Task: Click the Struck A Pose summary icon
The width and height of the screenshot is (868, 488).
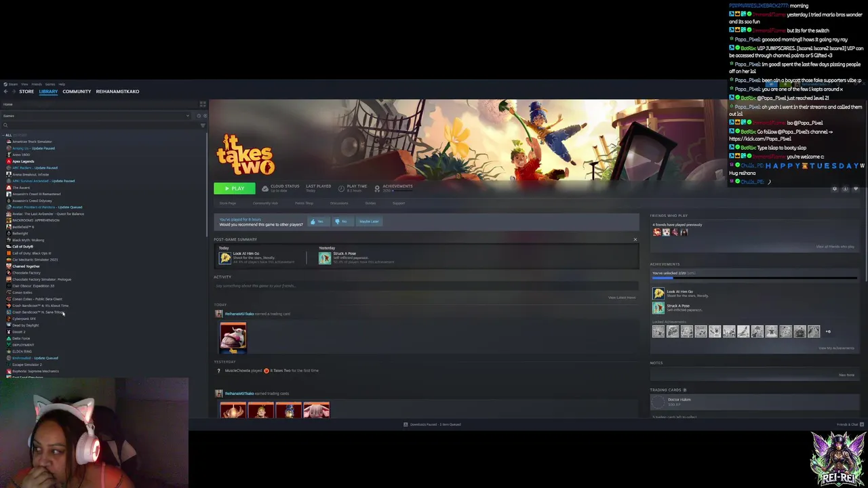Action: coord(325,258)
